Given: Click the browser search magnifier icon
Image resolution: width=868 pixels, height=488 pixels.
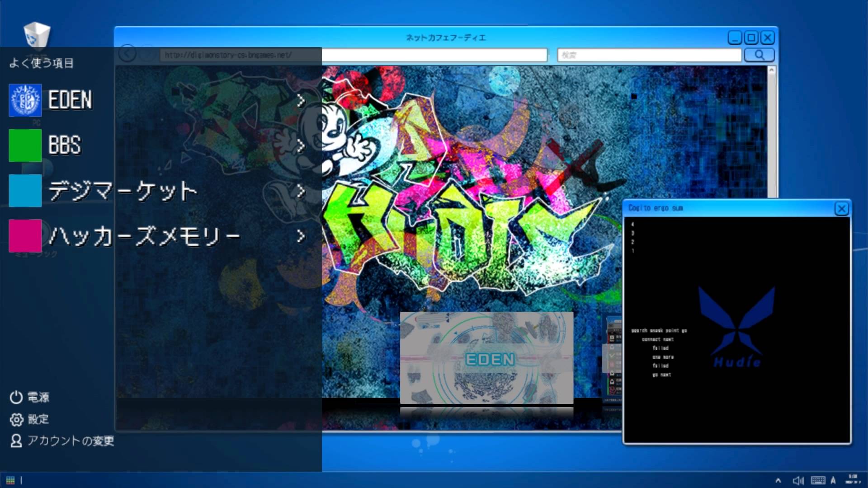Looking at the screenshot, I should coord(759,55).
